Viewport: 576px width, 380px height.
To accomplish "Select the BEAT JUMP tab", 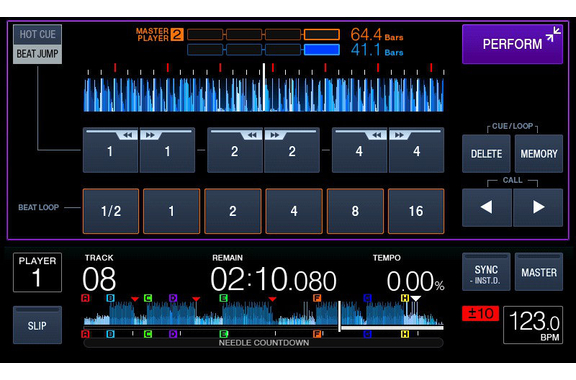I will click(x=37, y=54).
